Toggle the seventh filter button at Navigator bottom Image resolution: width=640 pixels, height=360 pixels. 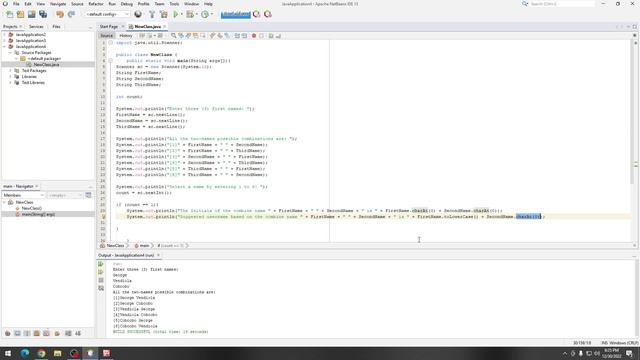(68, 333)
